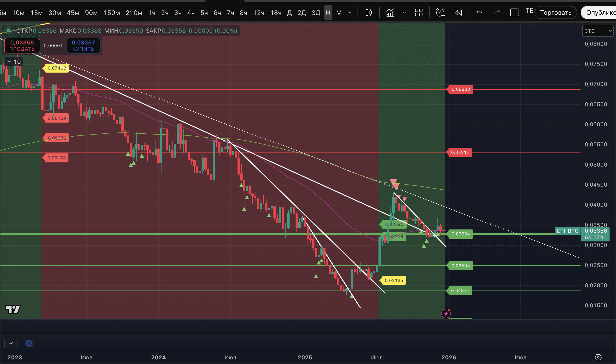Switch to the Д daily timeframe
The image size is (616, 364).
(289, 12)
